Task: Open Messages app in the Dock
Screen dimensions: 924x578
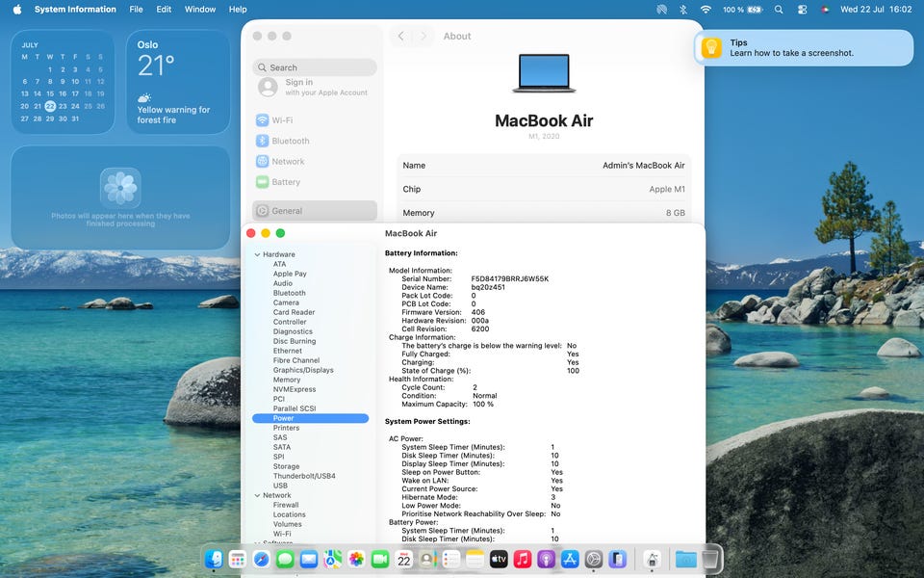Action: [x=285, y=559]
